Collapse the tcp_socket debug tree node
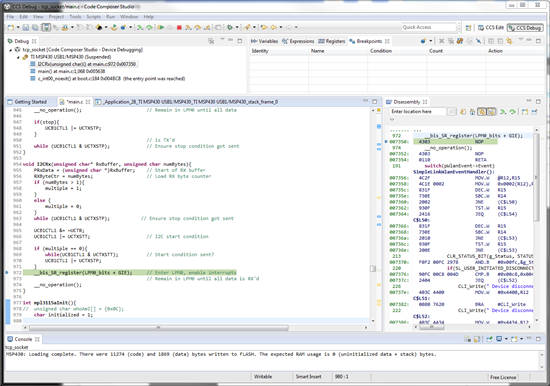The image size is (550, 386). point(11,50)
